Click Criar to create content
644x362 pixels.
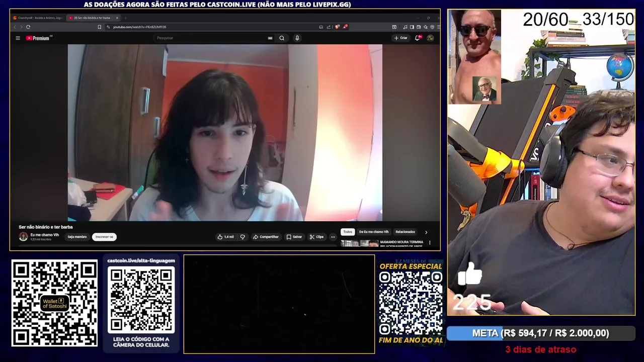coord(401,38)
